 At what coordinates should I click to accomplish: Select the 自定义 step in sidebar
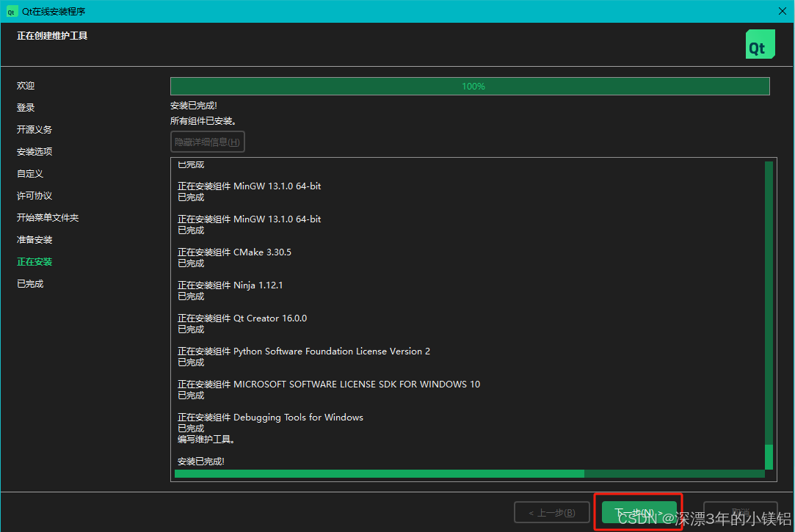click(x=30, y=174)
